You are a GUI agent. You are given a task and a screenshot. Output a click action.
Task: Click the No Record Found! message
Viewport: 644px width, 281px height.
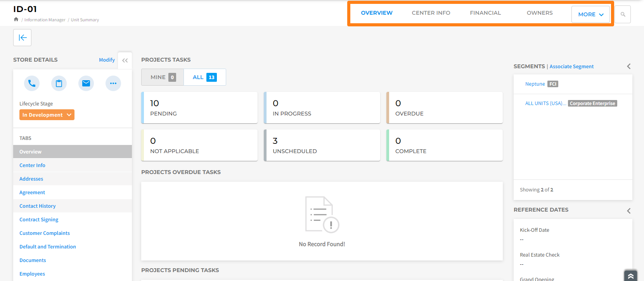click(x=322, y=244)
